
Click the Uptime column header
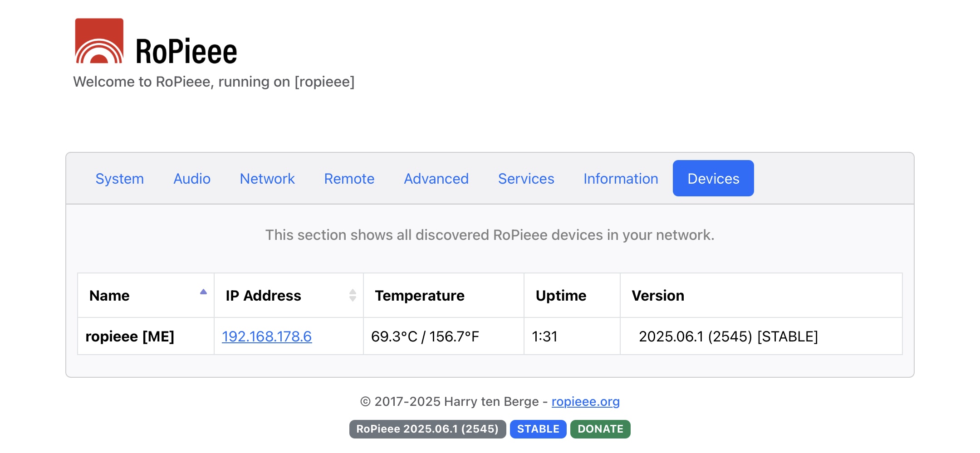point(572,295)
